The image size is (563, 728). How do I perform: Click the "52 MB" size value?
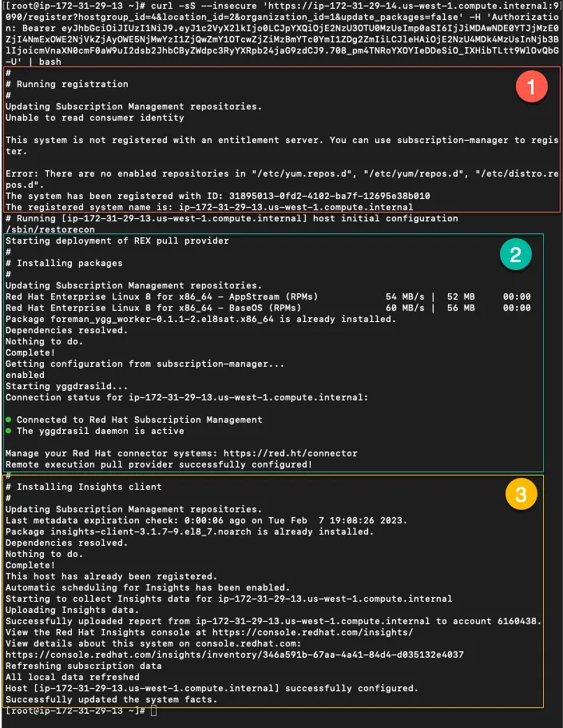point(461,296)
